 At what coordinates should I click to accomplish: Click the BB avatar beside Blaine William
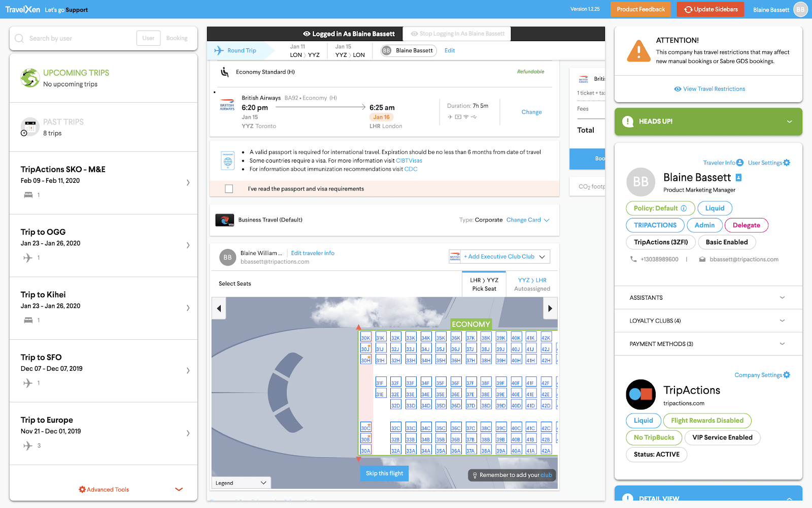point(228,258)
